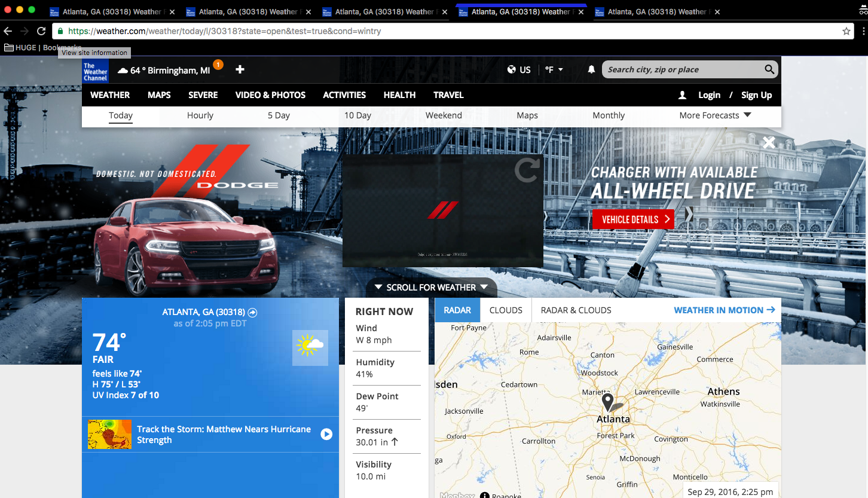Select the Monthly forecast tab
Viewport: 868px width, 498px height.
tap(609, 115)
